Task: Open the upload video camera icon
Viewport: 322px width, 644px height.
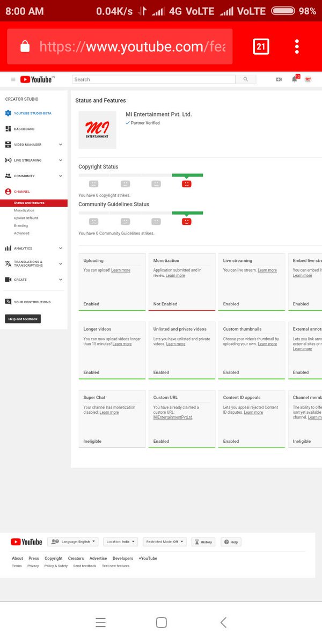Action: pos(279,79)
